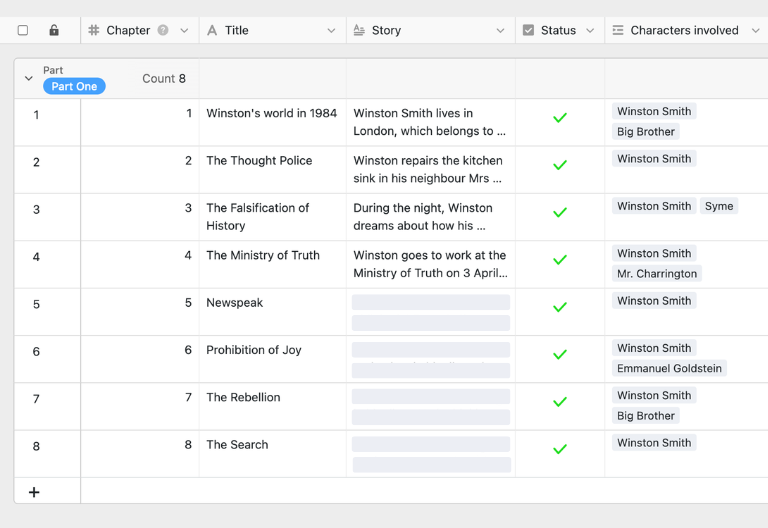Screen dimensions: 768x528
Task: Tick the select-all checkbox in the header
Action: click(23, 30)
